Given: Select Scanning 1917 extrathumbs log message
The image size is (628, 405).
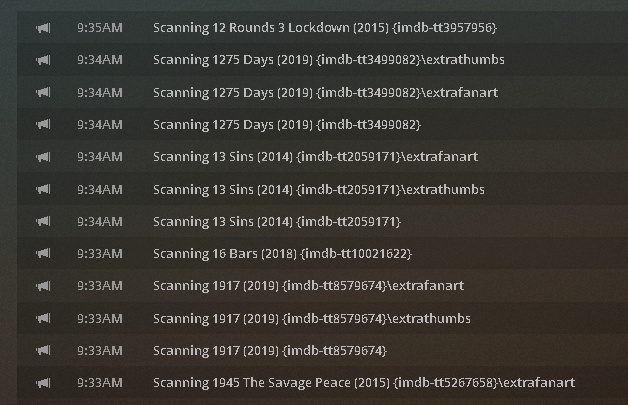Looking at the screenshot, I should [312, 318].
